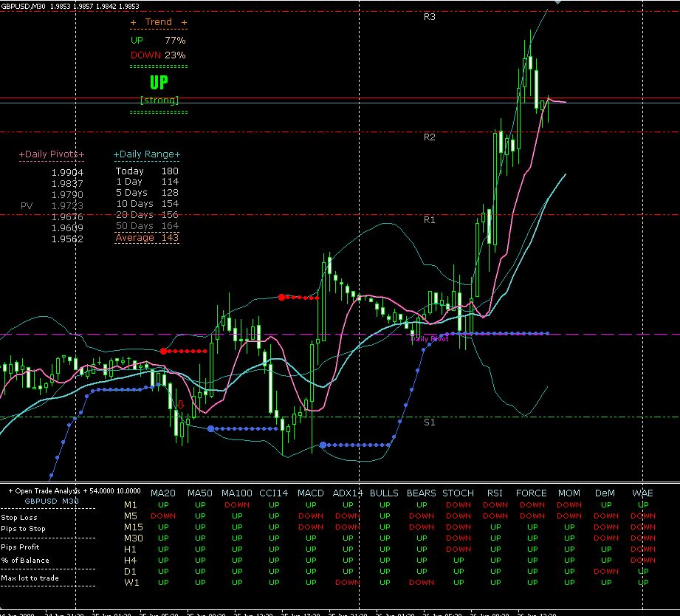Screen dimensions: 680x616
Task: Click the large green 'UP' signal label
Action: (x=159, y=83)
